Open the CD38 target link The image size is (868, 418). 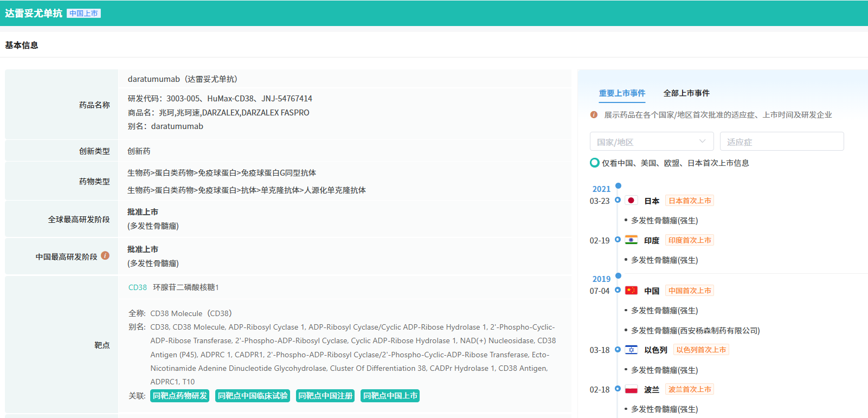click(138, 287)
